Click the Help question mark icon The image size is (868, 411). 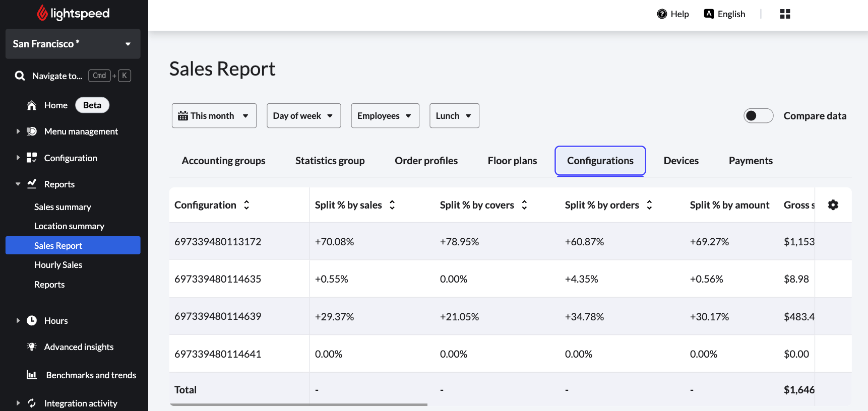click(x=662, y=14)
